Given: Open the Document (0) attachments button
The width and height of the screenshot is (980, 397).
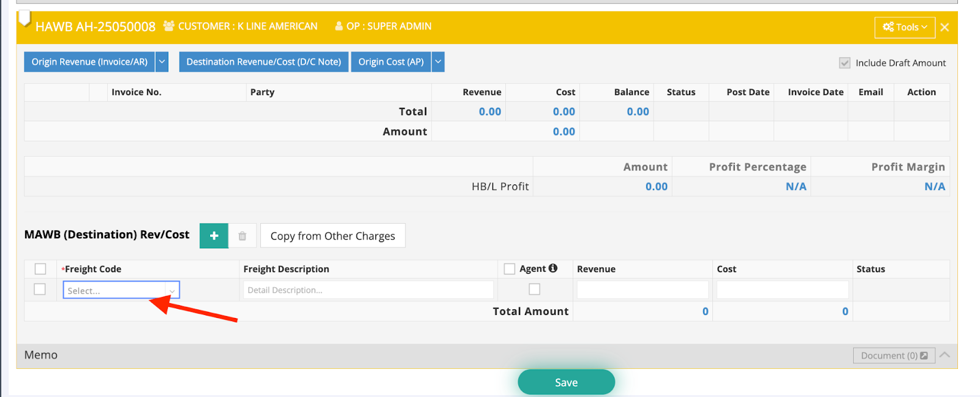Looking at the screenshot, I should [x=894, y=355].
